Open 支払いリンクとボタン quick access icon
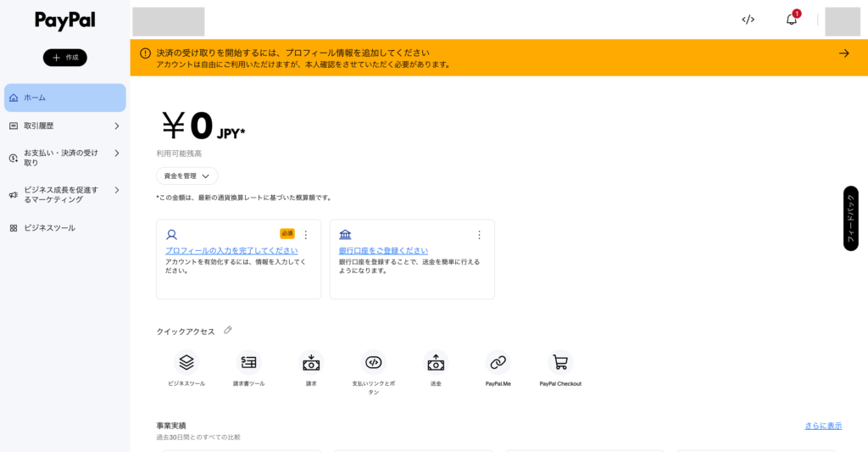The width and height of the screenshot is (868, 452). (x=373, y=363)
